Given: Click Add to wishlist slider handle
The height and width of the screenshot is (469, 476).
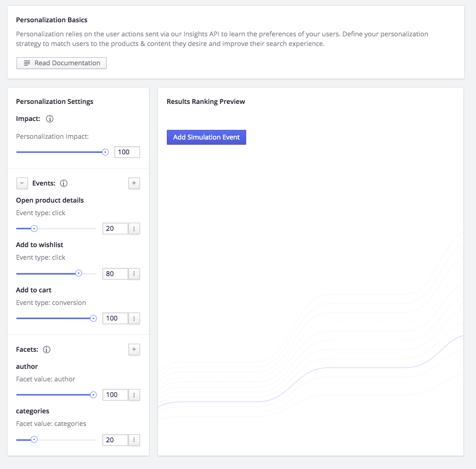Looking at the screenshot, I should pos(79,273).
